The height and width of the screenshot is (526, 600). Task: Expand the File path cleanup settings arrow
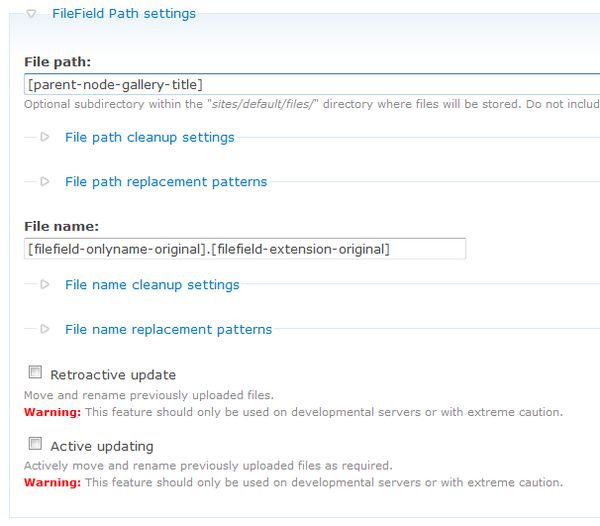point(45,137)
